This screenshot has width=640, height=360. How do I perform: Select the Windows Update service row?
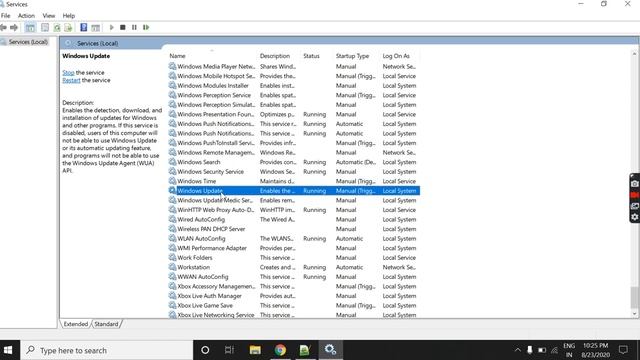(x=294, y=191)
